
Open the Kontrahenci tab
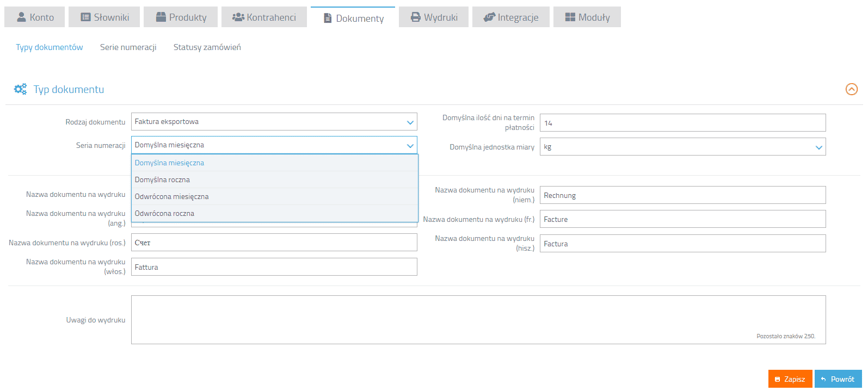click(x=264, y=17)
